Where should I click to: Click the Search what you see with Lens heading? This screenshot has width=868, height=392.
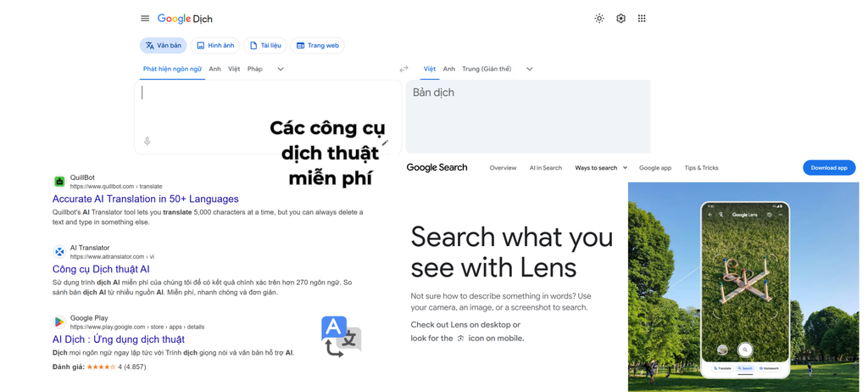(x=512, y=252)
